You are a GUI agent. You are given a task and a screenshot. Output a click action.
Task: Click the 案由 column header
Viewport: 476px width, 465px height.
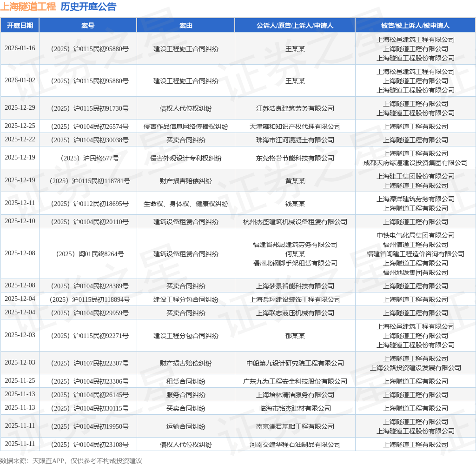[186, 26]
